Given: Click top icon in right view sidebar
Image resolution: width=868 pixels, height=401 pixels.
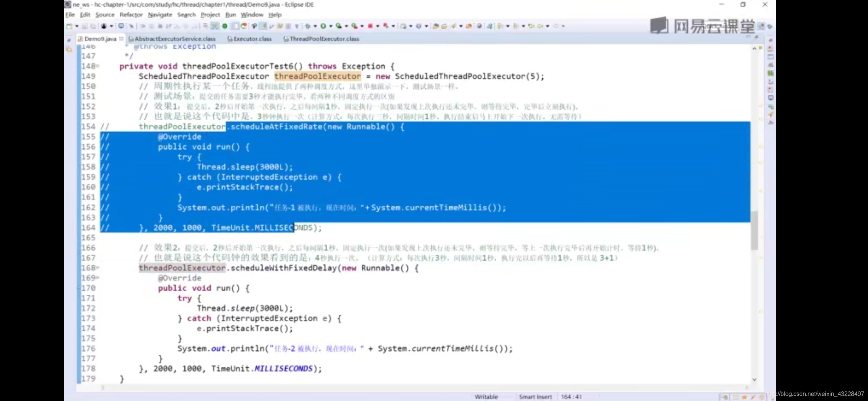Looking at the screenshot, I should click(770, 40).
